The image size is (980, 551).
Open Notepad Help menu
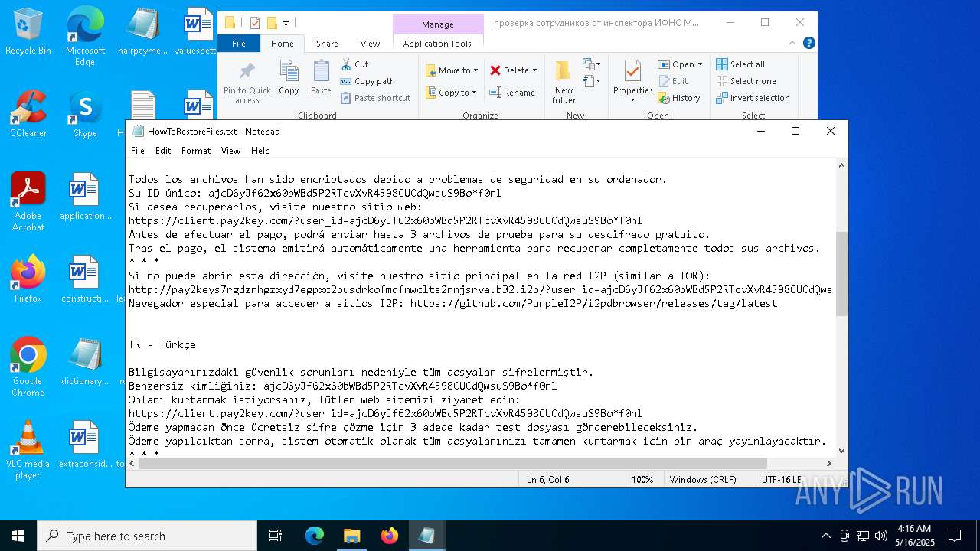point(260,151)
